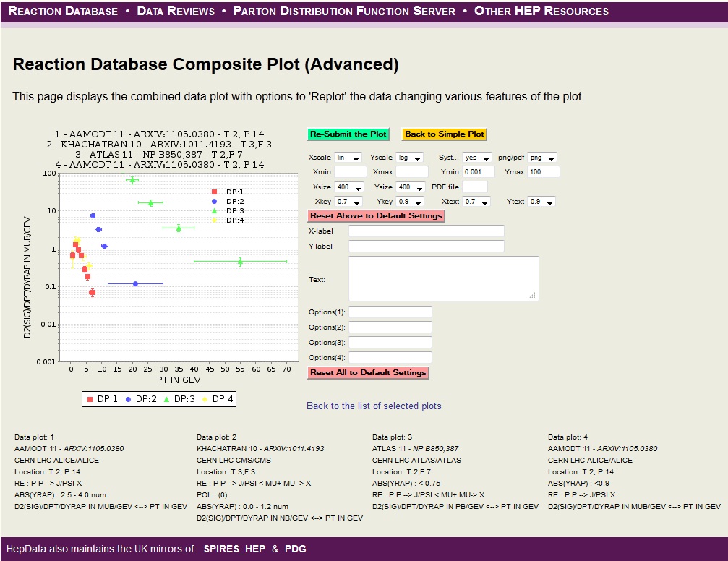Click the page heading Reaction Database Composite Plot

pyautogui.click(x=206, y=64)
